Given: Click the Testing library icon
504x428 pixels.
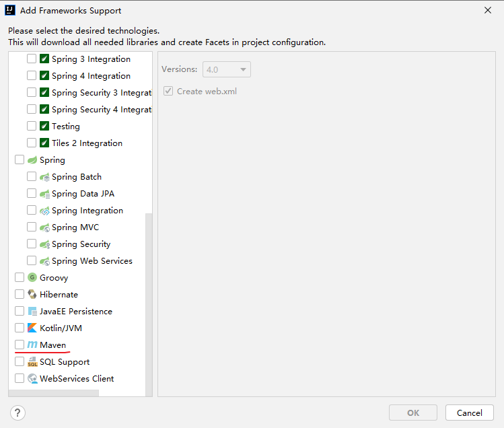Looking at the screenshot, I should pyautogui.click(x=44, y=126).
